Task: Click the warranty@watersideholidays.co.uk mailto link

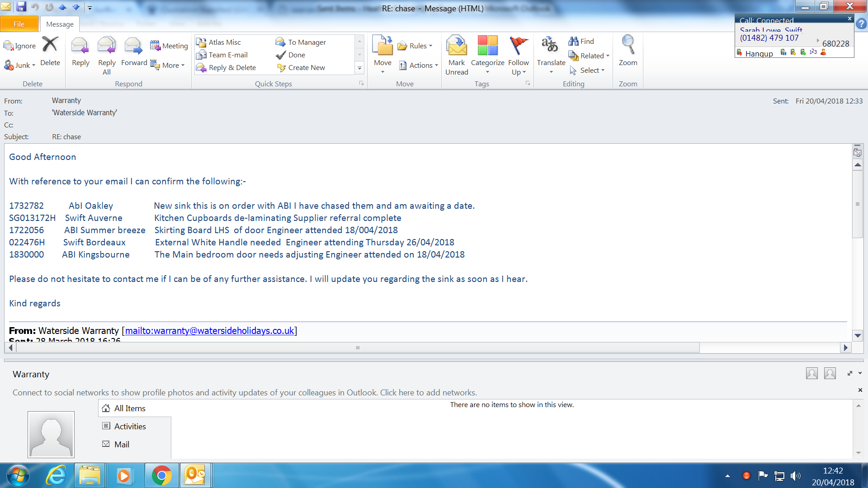Action: pyautogui.click(x=209, y=331)
